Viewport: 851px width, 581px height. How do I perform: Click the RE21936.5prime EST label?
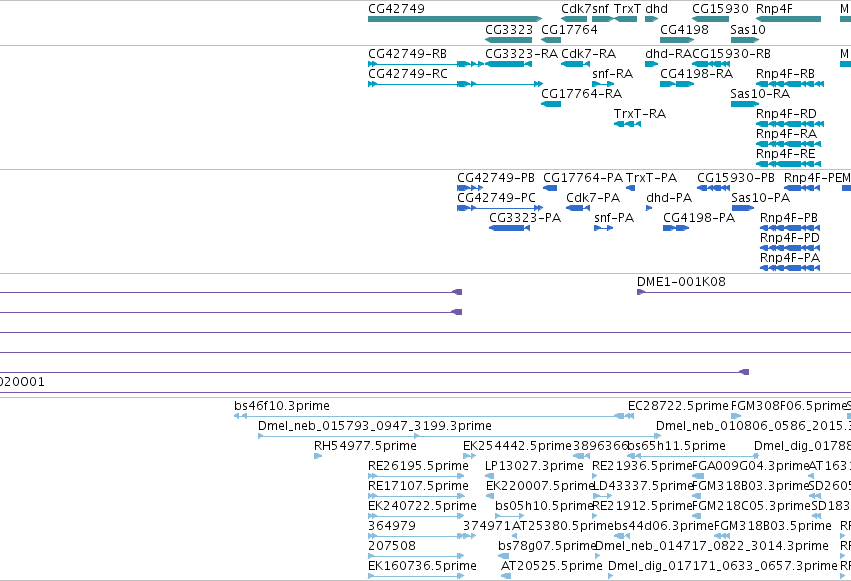pyautogui.click(x=642, y=467)
